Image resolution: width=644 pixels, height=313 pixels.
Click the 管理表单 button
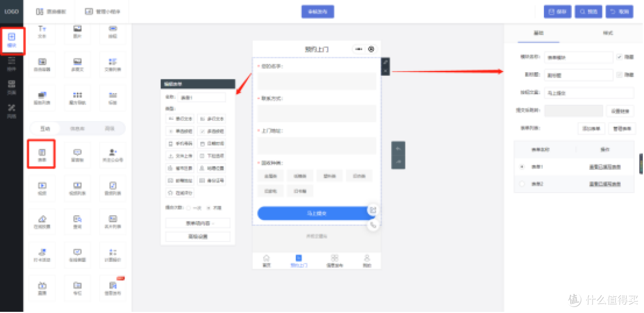click(x=621, y=129)
